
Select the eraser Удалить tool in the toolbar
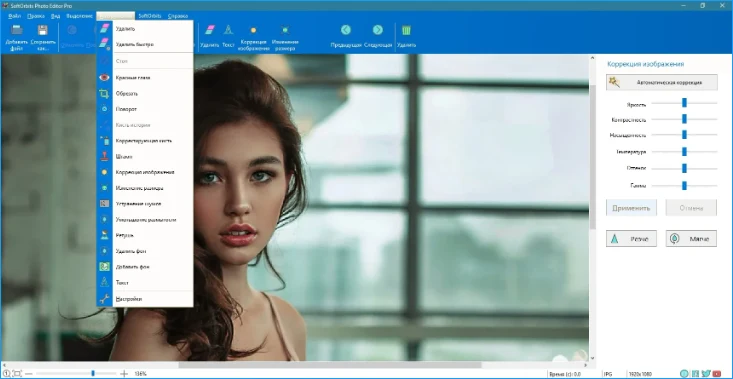pyautogui.click(x=209, y=36)
